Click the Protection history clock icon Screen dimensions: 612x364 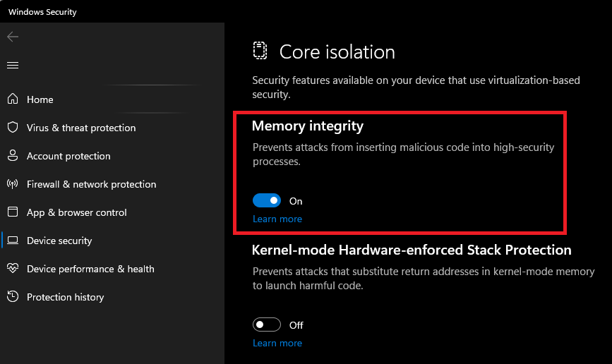pyautogui.click(x=13, y=297)
